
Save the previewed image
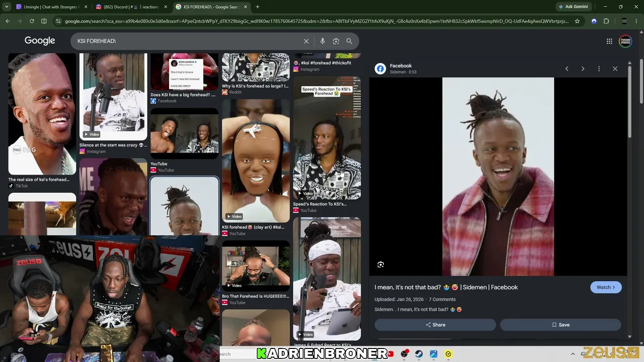(x=560, y=325)
